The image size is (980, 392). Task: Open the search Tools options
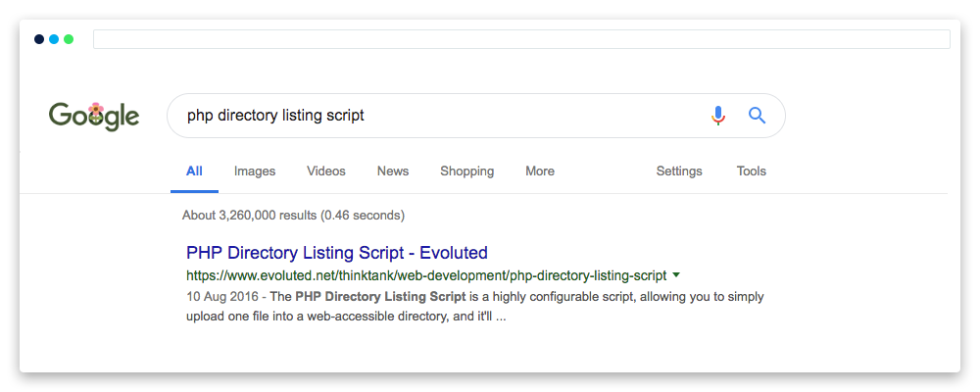751,171
